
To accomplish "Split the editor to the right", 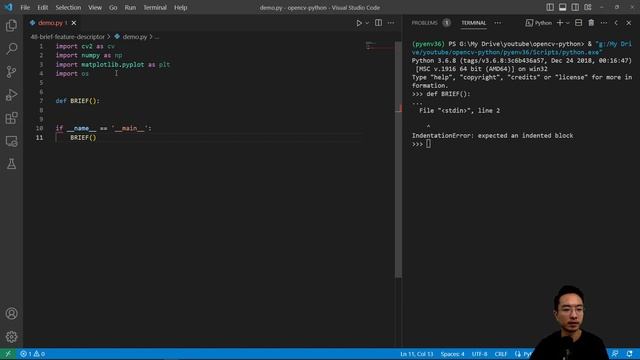I will tap(378, 23).
